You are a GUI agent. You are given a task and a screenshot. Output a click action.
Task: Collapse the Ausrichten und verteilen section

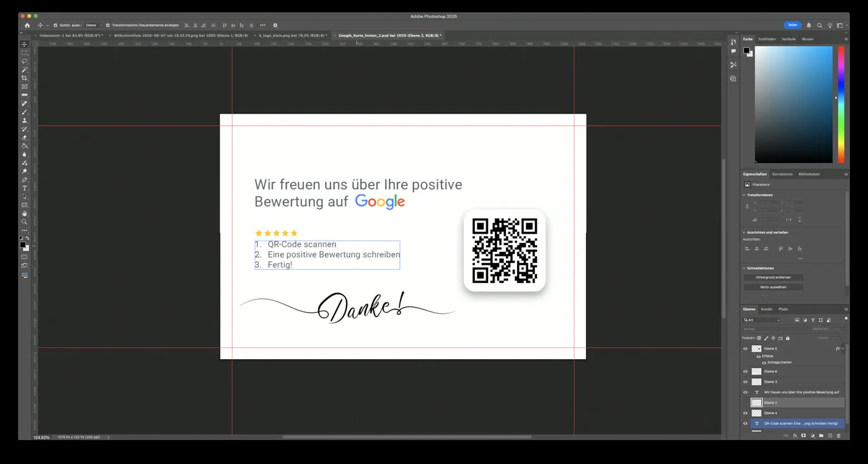(x=744, y=233)
